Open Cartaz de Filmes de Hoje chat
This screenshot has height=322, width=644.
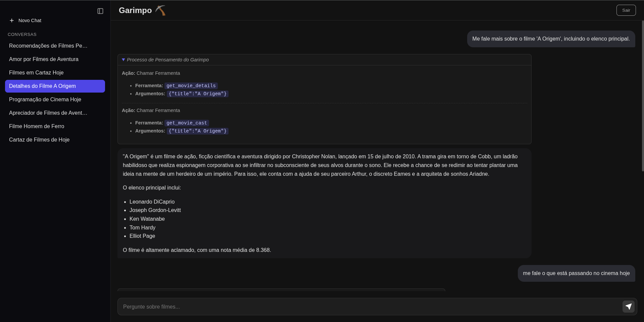39,140
